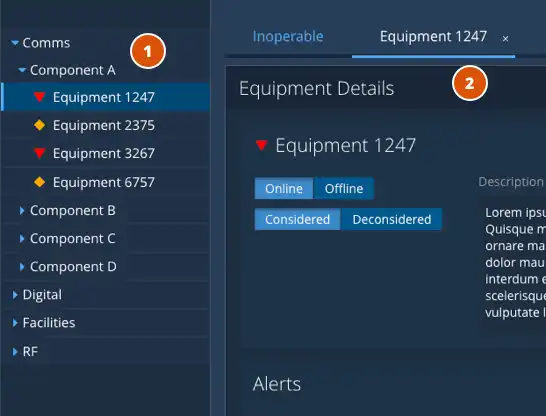
Task: Click orange diamond icon beside Equipment 6757
Action: click(40, 182)
